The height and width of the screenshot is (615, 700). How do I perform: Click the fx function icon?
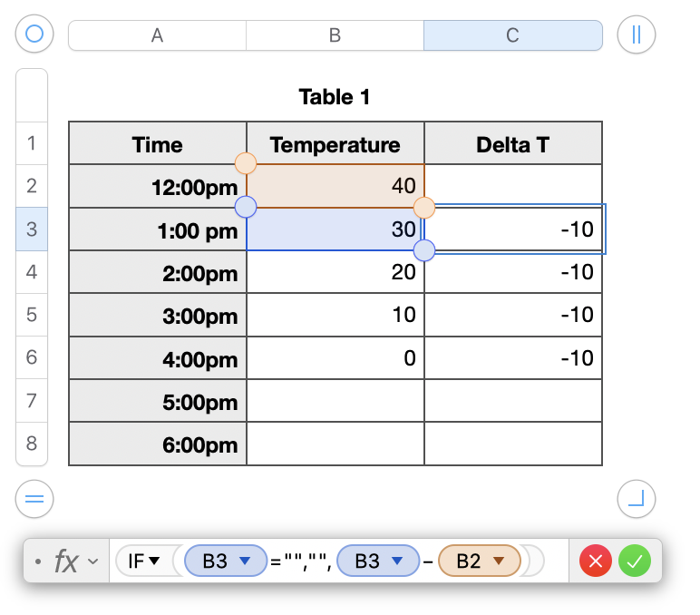click(x=66, y=561)
